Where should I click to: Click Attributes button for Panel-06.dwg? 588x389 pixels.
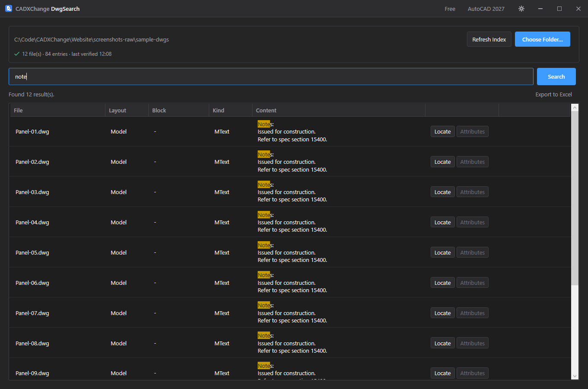click(473, 283)
